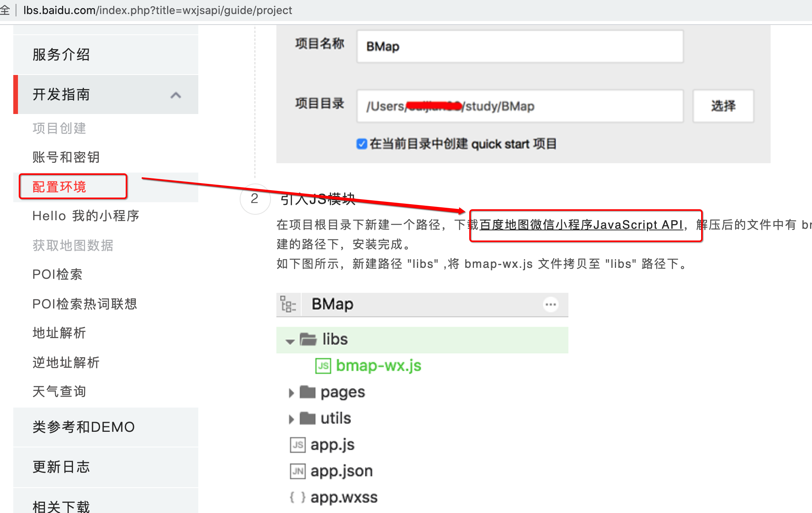Collapse the 开发指南 chevron
Viewport: 812px width, 513px height.
[176, 95]
